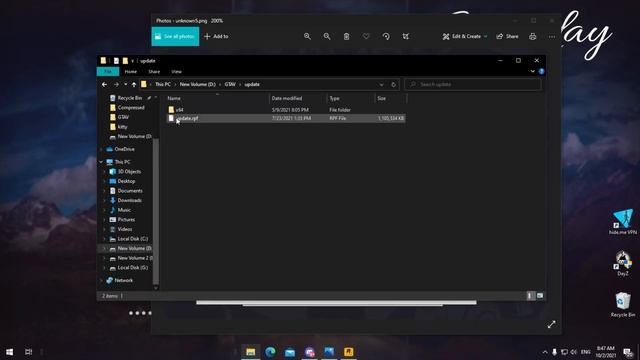Click Add to in Photos toolbar
Viewport: 640px width, 360px height.
216,36
